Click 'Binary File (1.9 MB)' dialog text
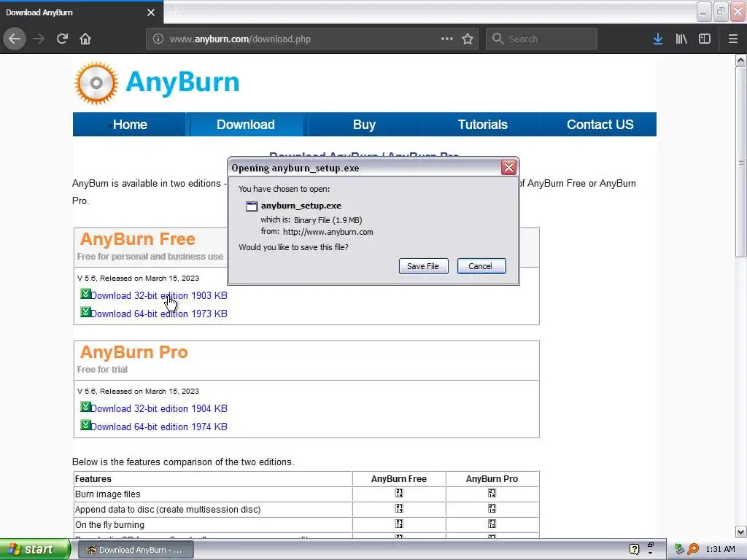The width and height of the screenshot is (747, 560). click(x=328, y=220)
